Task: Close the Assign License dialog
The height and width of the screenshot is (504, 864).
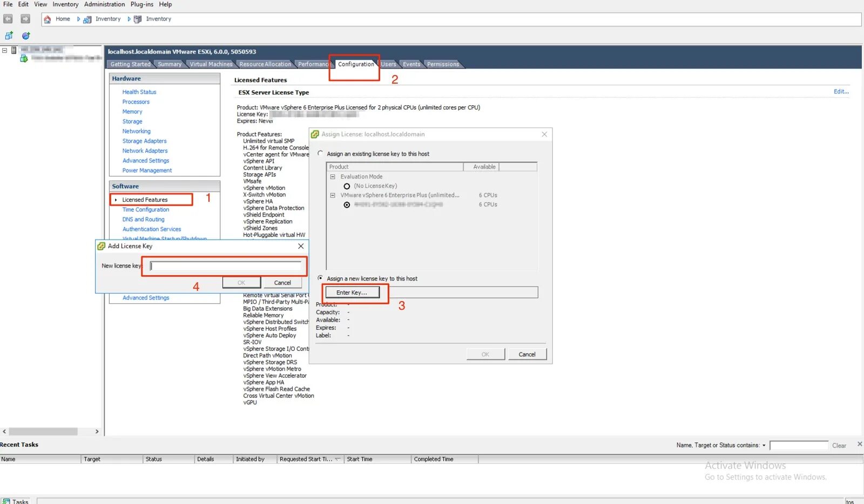Action: [x=544, y=134]
